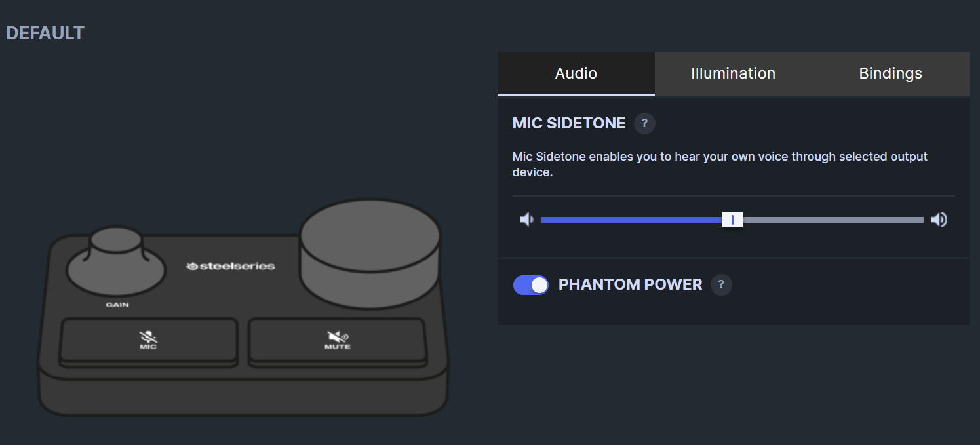The width and height of the screenshot is (980, 445).
Task: Click the large volume dial on the device
Action: (370, 252)
